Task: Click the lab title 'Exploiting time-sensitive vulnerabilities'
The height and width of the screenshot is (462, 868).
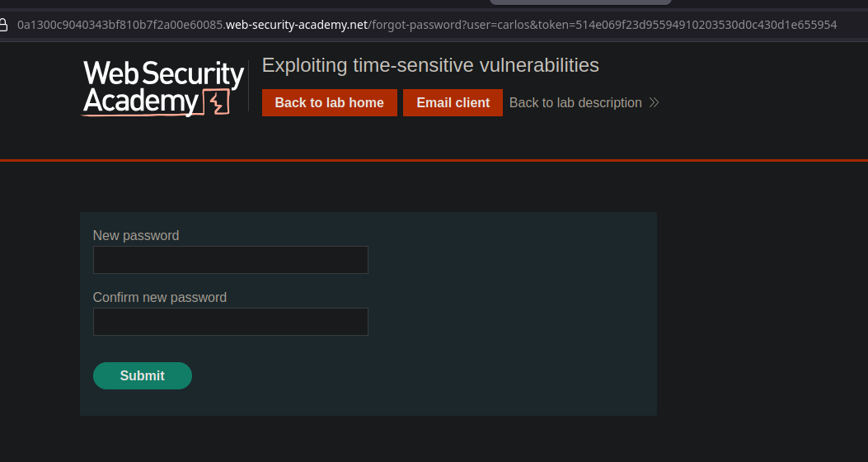Action: [x=430, y=65]
